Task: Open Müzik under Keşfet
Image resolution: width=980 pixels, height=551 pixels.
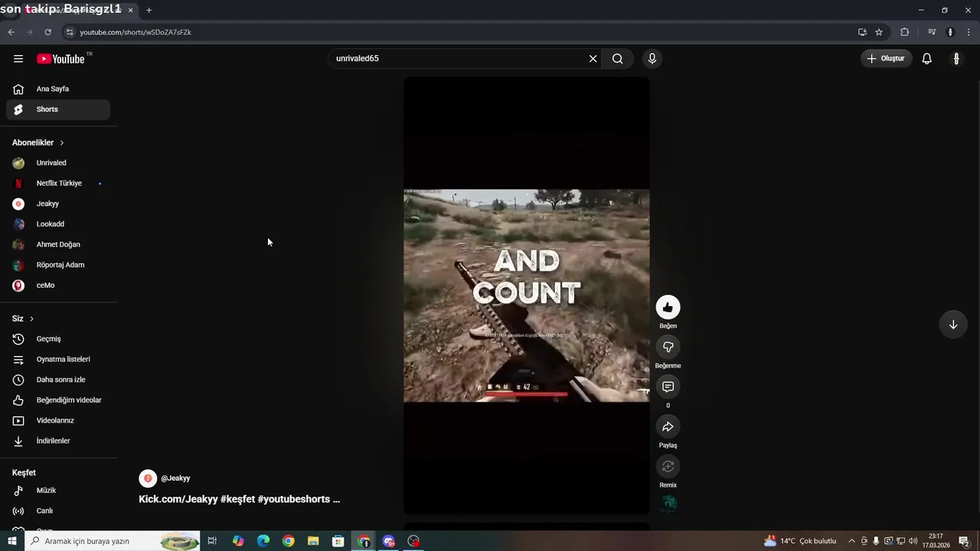Action: coord(58,491)
